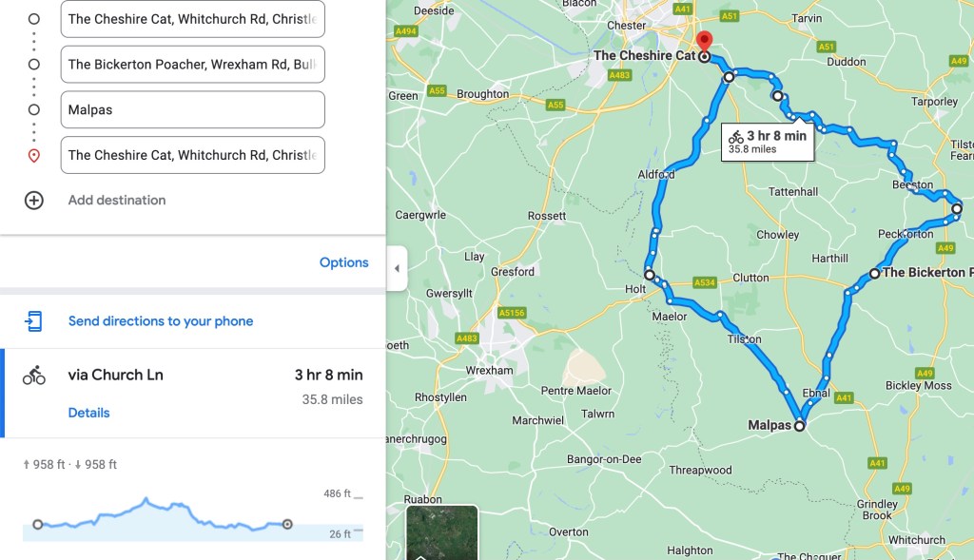Click the Malpas waypoint marker on the map
The height and width of the screenshot is (560, 974).
click(799, 426)
